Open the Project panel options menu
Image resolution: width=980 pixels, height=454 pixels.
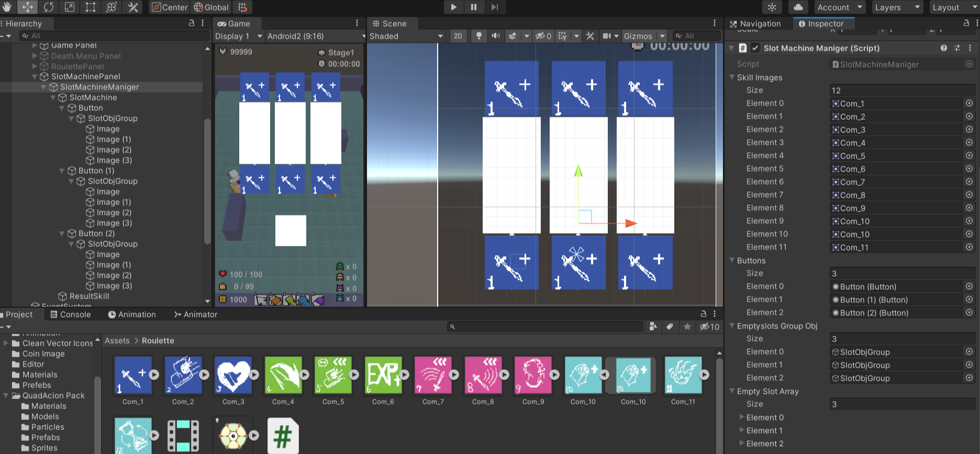715,314
